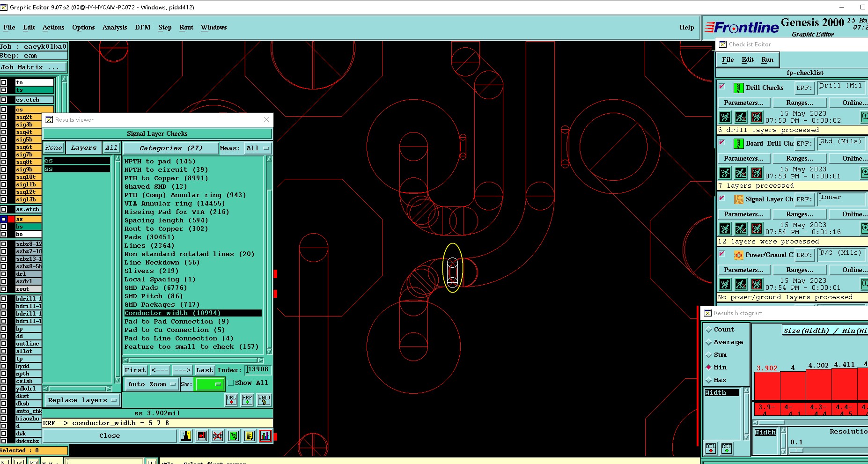The image size is (868, 464).
Task: Click the DEL icon in Results viewer
Action: pos(231,399)
